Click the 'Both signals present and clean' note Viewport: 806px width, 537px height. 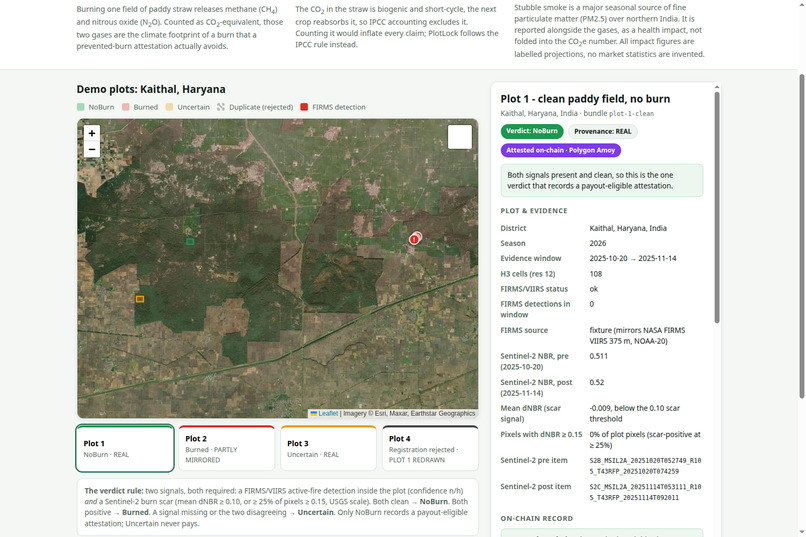click(x=602, y=180)
